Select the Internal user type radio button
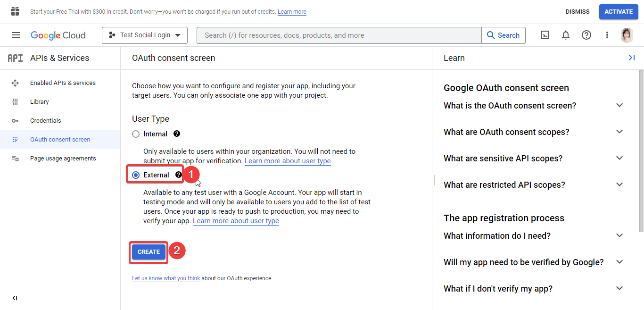 (x=136, y=134)
